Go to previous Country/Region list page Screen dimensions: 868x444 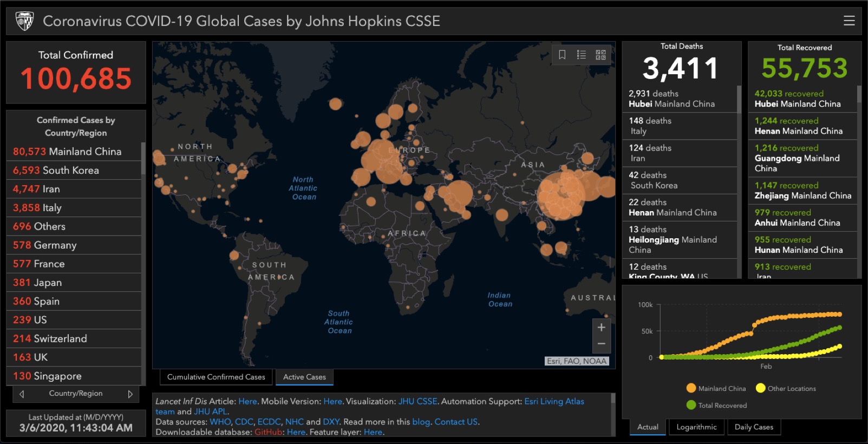22,394
